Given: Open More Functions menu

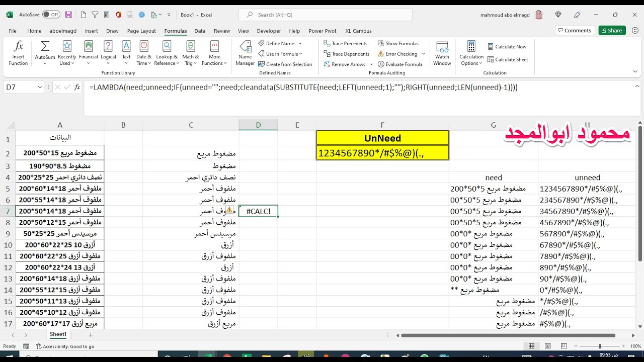Looking at the screenshot, I should click(x=214, y=53).
